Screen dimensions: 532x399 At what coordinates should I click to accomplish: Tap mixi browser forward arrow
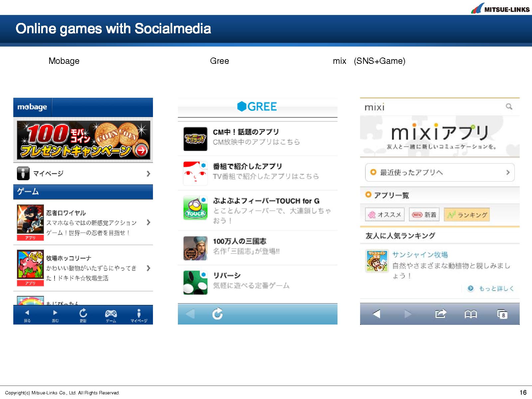point(408,314)
